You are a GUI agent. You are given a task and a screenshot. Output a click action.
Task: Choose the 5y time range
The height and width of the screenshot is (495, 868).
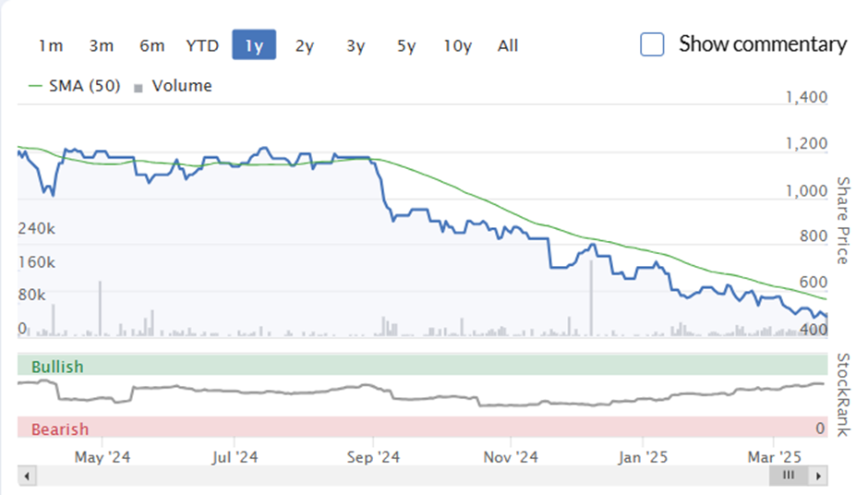tap(405, 45)
